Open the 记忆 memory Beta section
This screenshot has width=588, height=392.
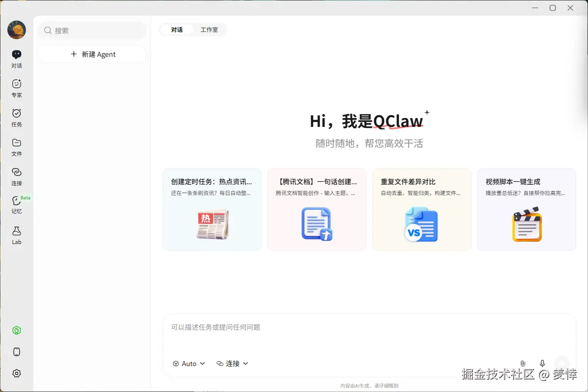[17, 205]
